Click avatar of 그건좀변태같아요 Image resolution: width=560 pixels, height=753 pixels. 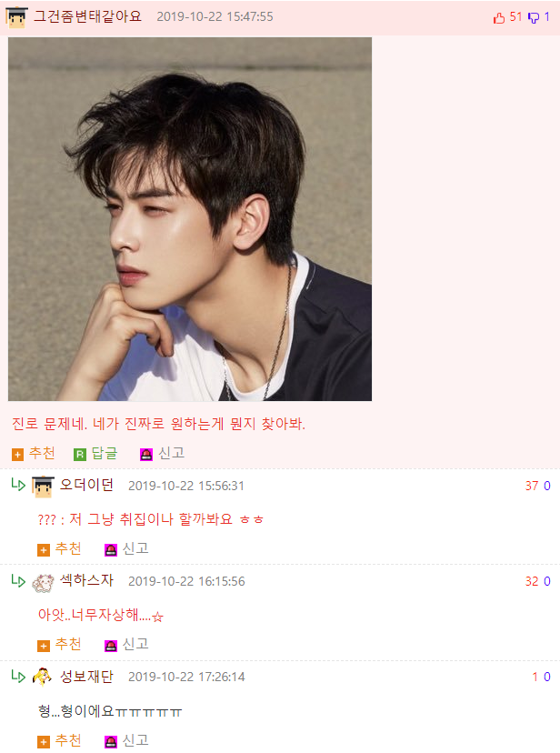click(x=16, y=16)
